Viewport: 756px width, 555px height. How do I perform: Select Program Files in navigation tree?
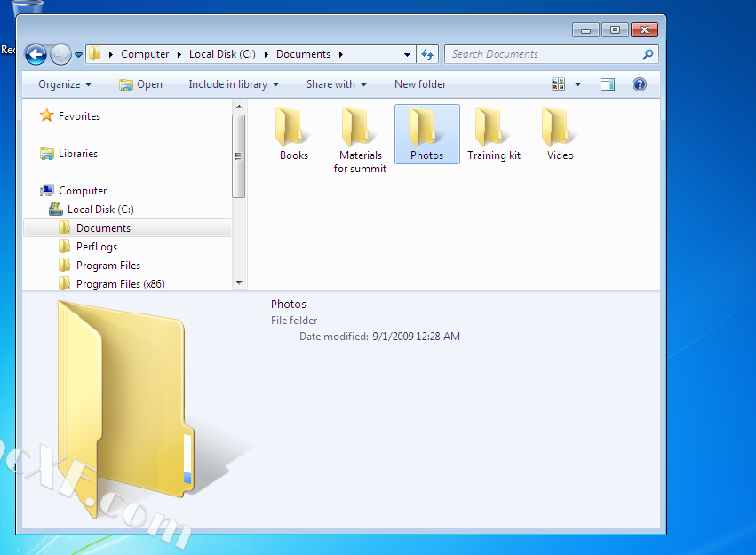[108, 266]
